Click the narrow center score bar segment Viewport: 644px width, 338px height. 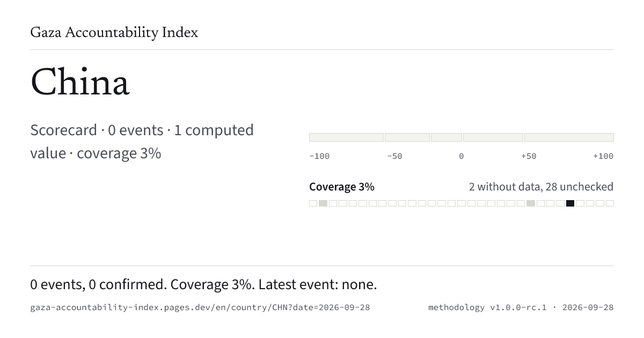pyautogui.click(x=446, y=137)
